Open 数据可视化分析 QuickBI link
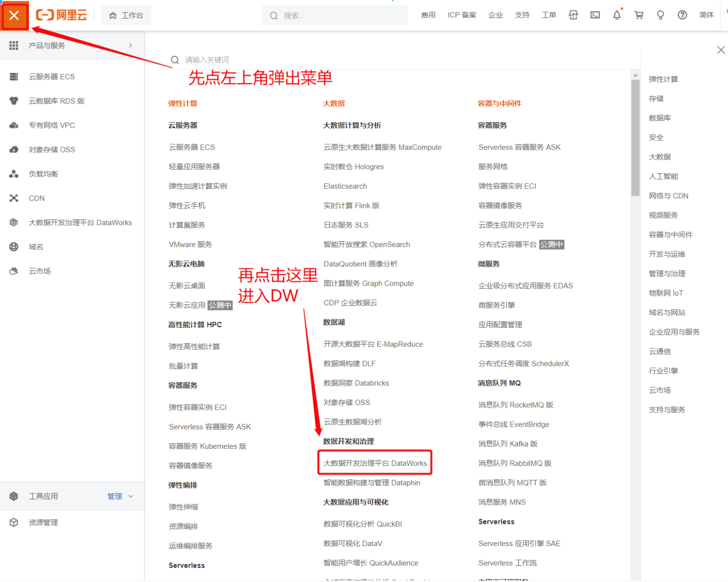This screenshot has height=582, width=728. point(363,524)
